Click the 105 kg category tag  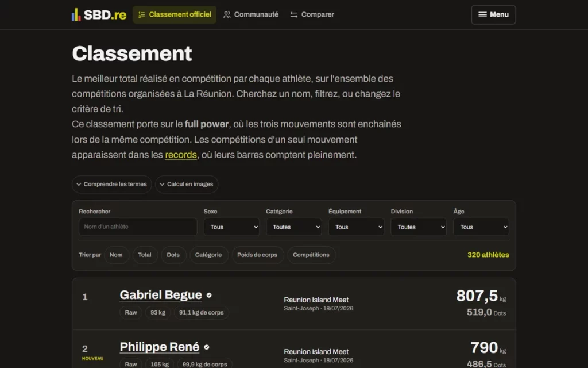point(160,364)
